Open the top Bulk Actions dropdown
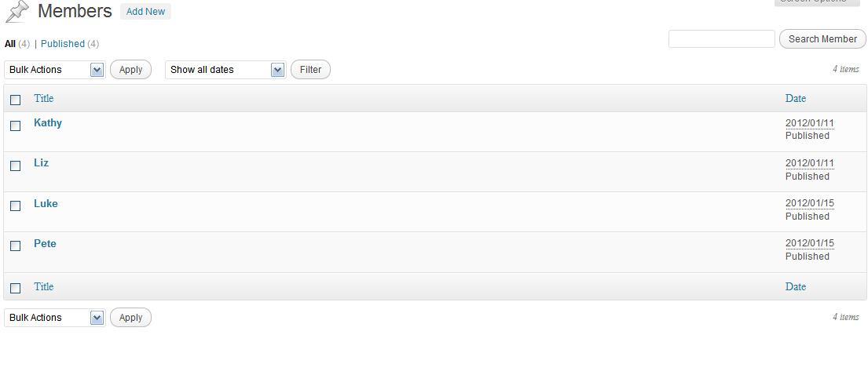The height and width of the screenshot is (386, 868). (x=55, y=70)
